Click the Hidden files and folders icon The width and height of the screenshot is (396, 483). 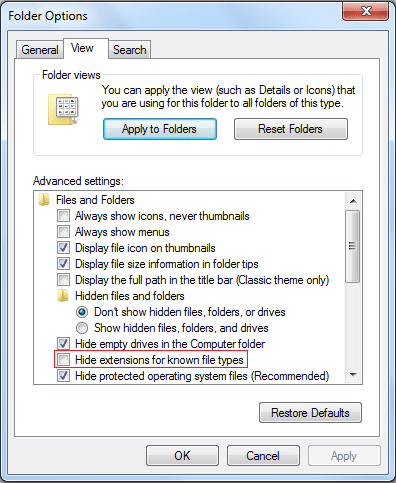point(63,296)
